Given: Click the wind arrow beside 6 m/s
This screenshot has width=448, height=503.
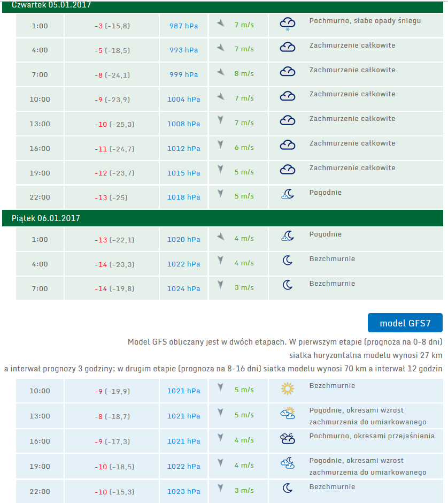Looking at the screenshot, I should [x=220, y=144].
